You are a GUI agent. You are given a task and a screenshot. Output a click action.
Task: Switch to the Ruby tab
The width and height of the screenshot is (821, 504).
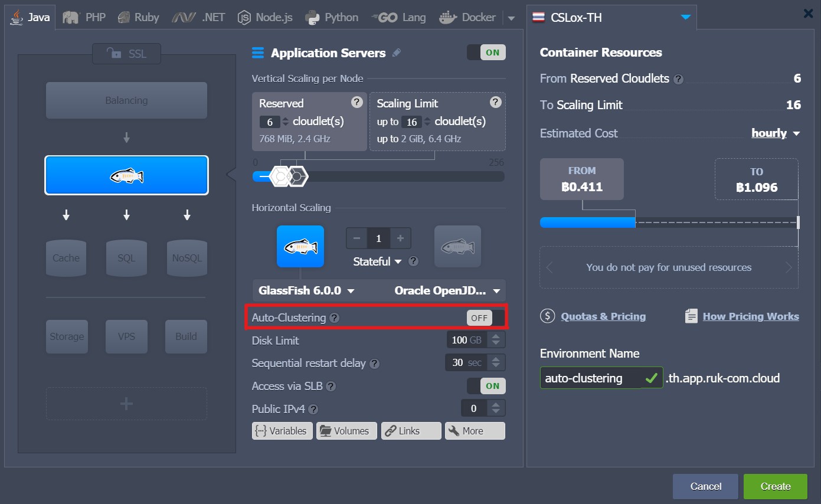click(138, 17)
